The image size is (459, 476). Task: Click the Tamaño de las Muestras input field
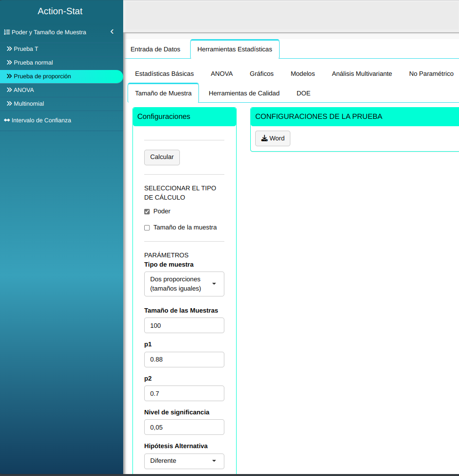click(184, 326)
